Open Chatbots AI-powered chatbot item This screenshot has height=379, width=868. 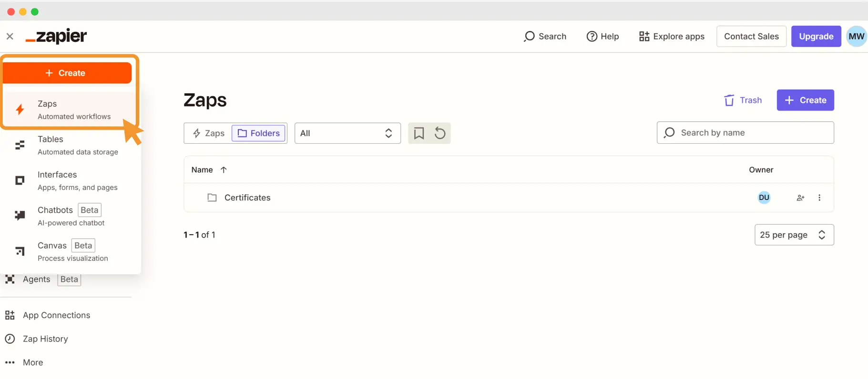[70, 216]
